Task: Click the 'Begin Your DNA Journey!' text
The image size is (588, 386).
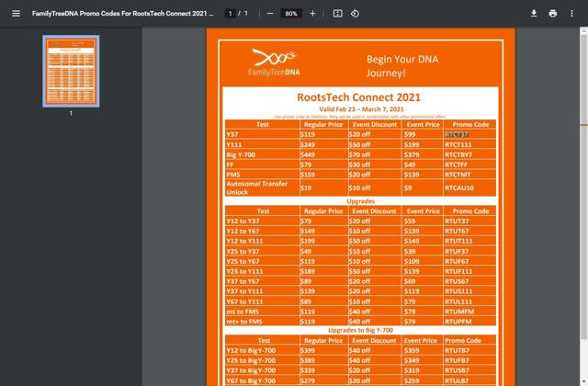Action: pyautogui.click(x=402, y=66)
